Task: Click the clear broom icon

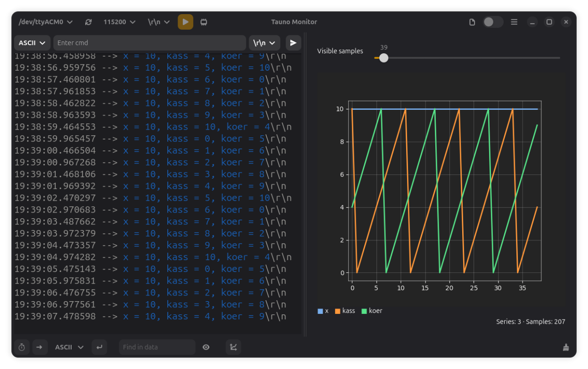Action: (566, 347)
